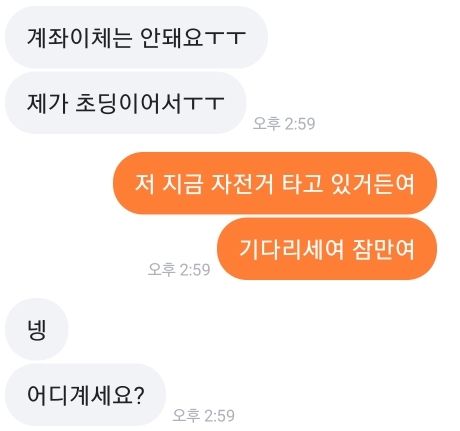Click the ㅜㅜ emoticon after 안돼요

(225, 38)
